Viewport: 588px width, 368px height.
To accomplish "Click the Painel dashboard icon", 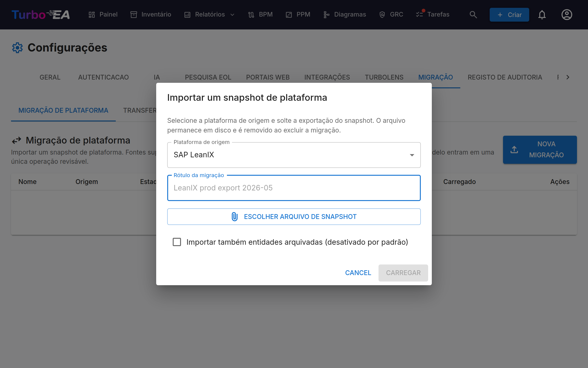I will pyautogui.click(x=92, y=14).
